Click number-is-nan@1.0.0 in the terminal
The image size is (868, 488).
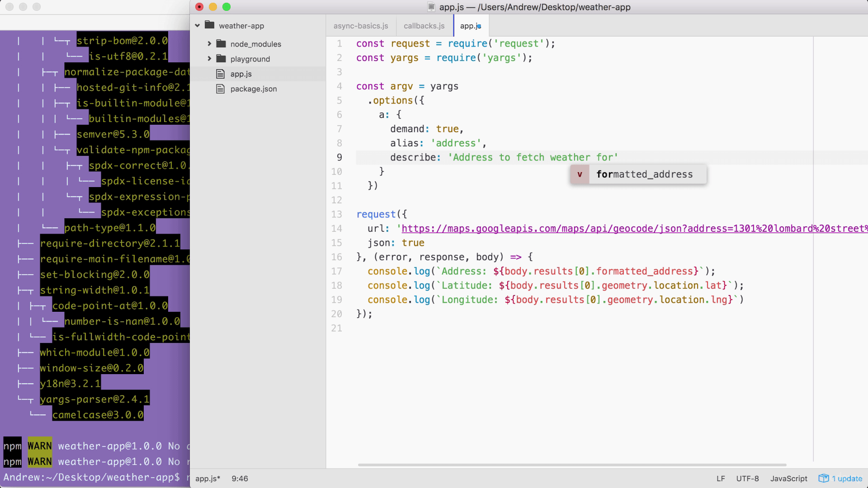pyautogui.click(x=122, y=321)
